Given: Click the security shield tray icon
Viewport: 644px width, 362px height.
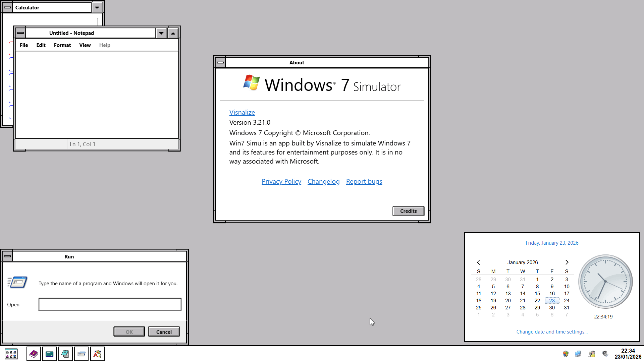Looking at the screenshot, I should point(566,354).
